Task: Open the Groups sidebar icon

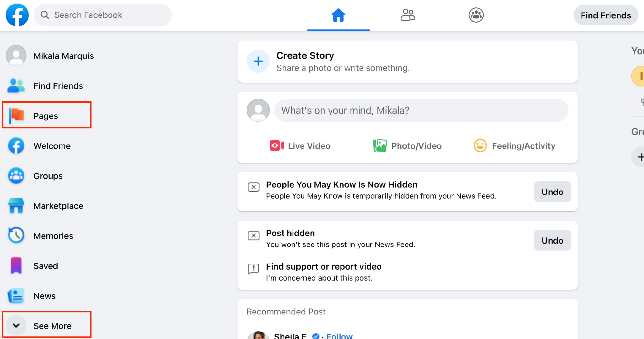Action: [16, 176]
